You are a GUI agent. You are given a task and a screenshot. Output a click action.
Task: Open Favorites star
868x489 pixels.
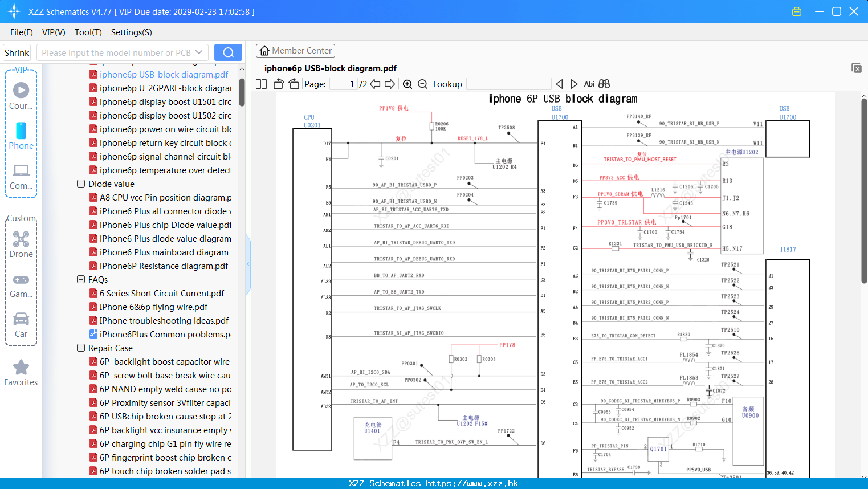pyautogui.click(x=21, y=373)
